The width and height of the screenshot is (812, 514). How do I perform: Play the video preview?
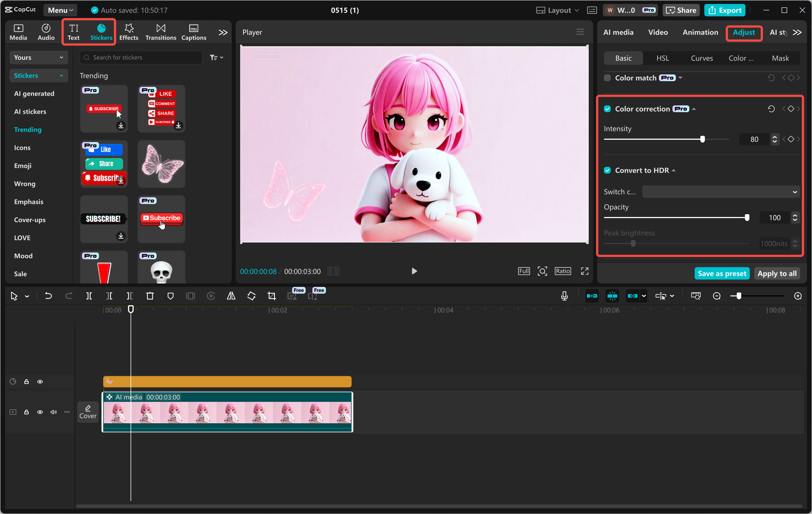click(414, 271)
